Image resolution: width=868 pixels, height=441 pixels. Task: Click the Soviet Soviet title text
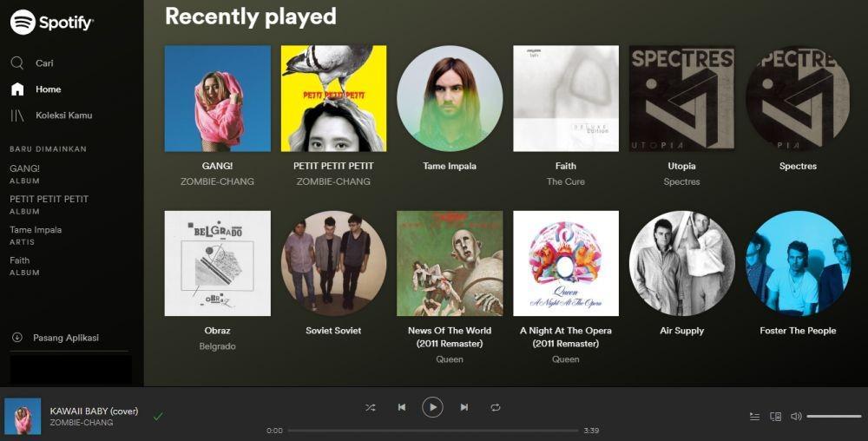[x=333, y=331]
